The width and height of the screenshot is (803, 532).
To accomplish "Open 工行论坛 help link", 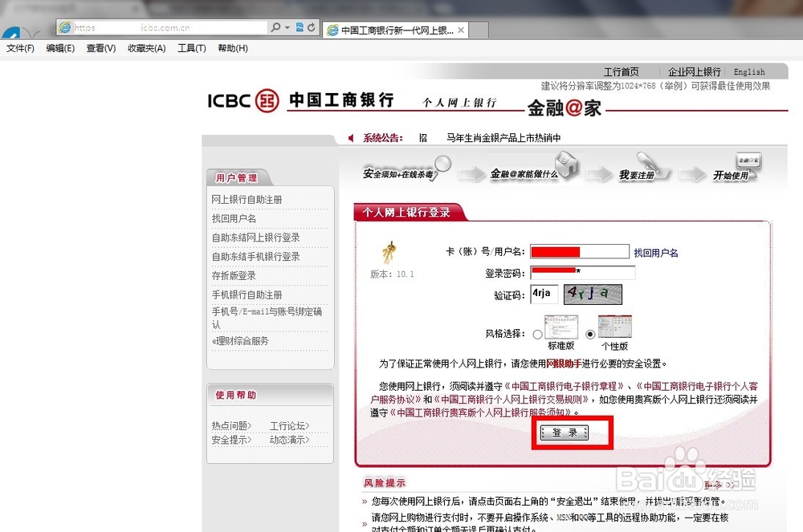I will point(289,425).
